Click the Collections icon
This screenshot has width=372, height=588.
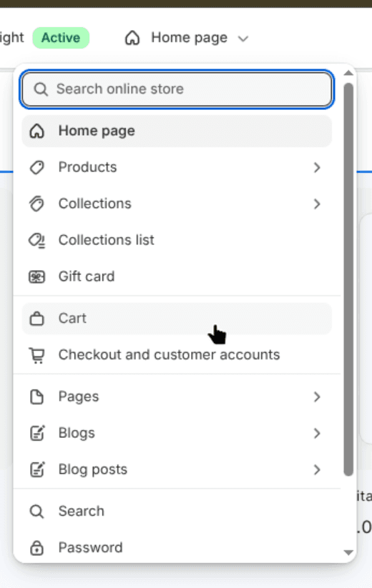[x=36, y=204]
